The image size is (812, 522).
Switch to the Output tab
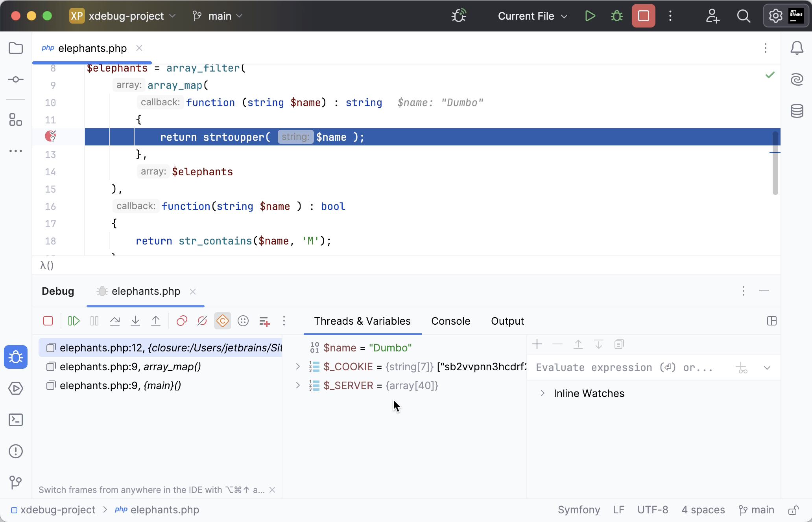pos(507,321)
